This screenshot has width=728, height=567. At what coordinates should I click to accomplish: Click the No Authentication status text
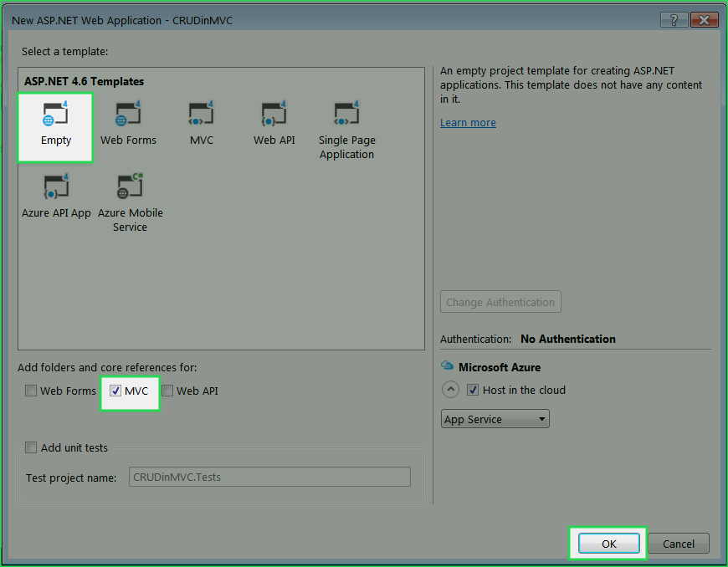568,339
